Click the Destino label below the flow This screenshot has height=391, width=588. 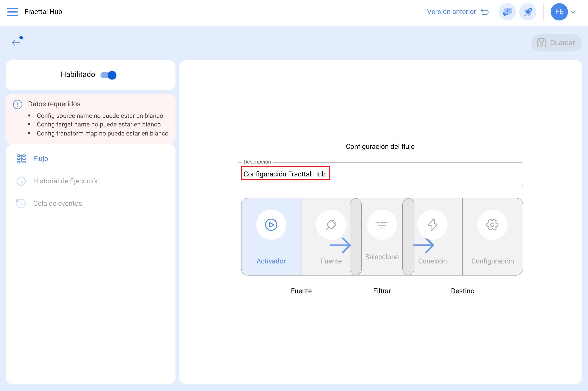(462, 291)
